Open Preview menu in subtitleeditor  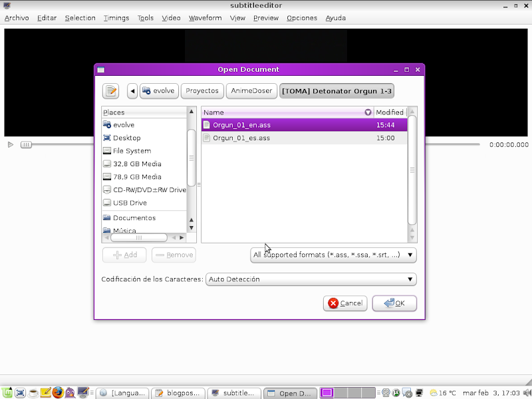(x=266, y=18)
